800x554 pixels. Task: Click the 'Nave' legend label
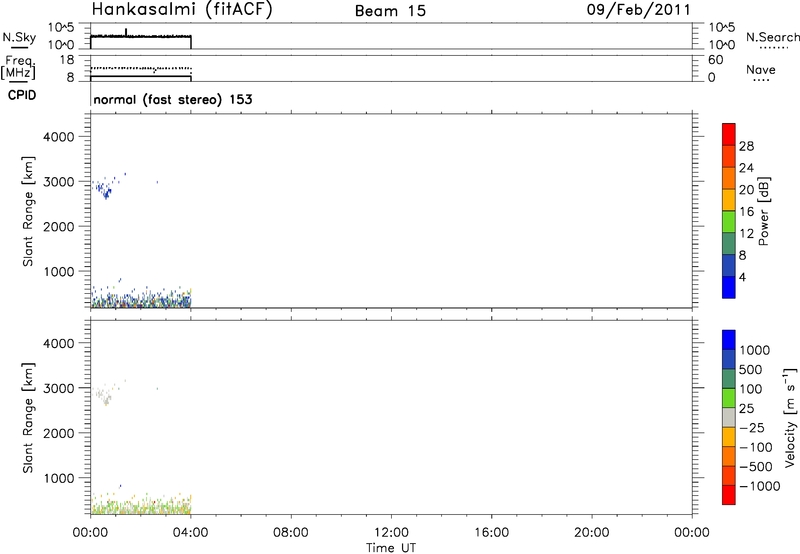point(761,69)
